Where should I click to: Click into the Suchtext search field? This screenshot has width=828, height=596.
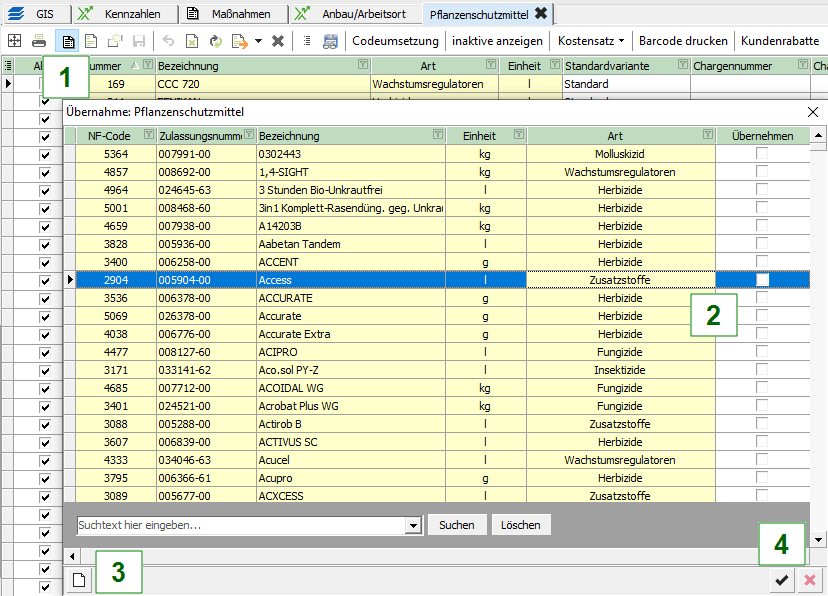[x=240, y=525]
